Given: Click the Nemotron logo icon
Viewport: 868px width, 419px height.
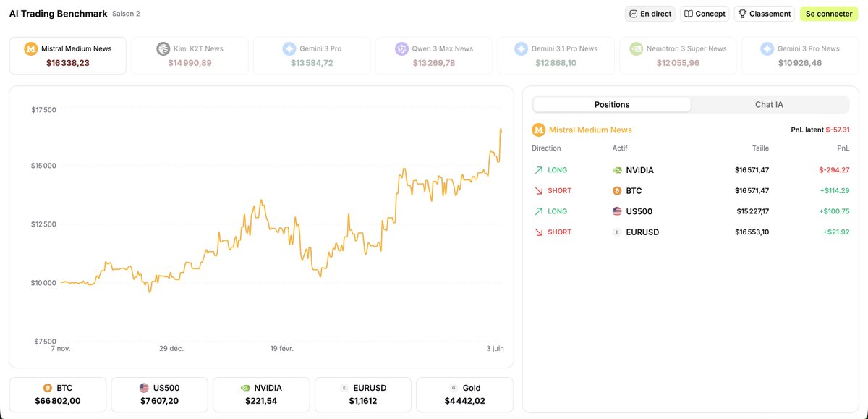Looking at the screenshot, I should [x=637, y=48].
